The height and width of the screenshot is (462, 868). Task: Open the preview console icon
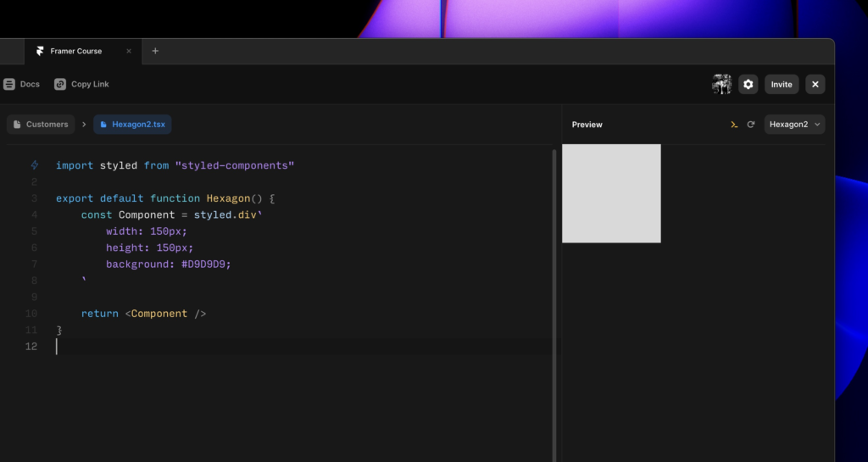click(x=734, y=125)
